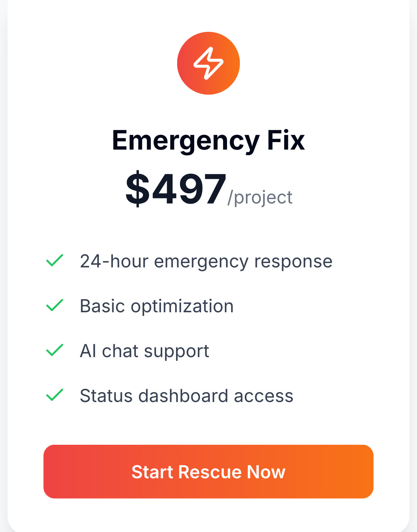Click the checkmark beside 24-hour emergency response
Viewport: 417px width, 532px height.
pyautogui.click(x=55, y=260)
